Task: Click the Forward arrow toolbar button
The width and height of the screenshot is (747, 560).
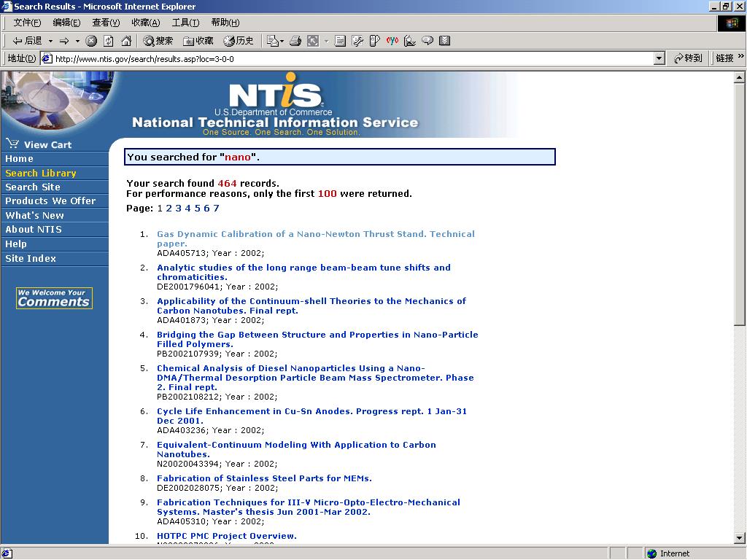Action: [x=64, y=41]
